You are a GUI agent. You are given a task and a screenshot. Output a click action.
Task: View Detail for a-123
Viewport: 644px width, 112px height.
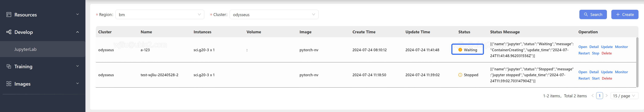pos(594,47)
